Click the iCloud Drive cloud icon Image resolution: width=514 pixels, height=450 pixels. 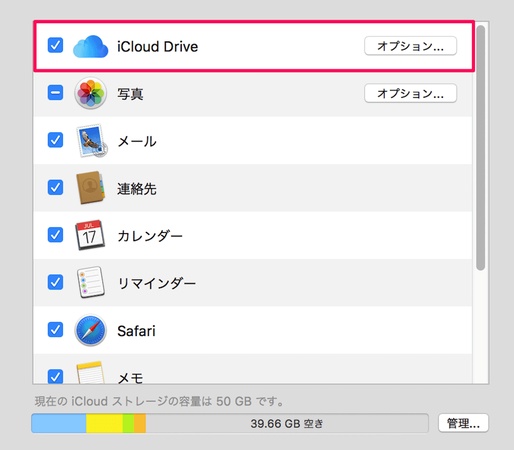90,46
